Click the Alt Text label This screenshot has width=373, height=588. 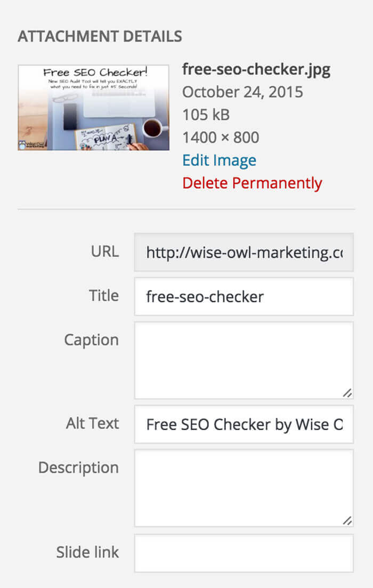click(x=92, y=424)
